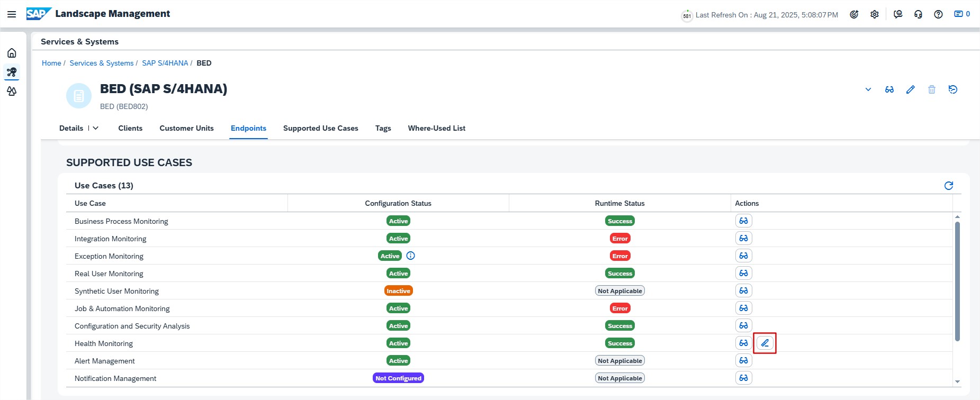Edit Health Monitoring configuration pencil icon
The height and width of the screenshot is (400, 980).
pos(765,343)
